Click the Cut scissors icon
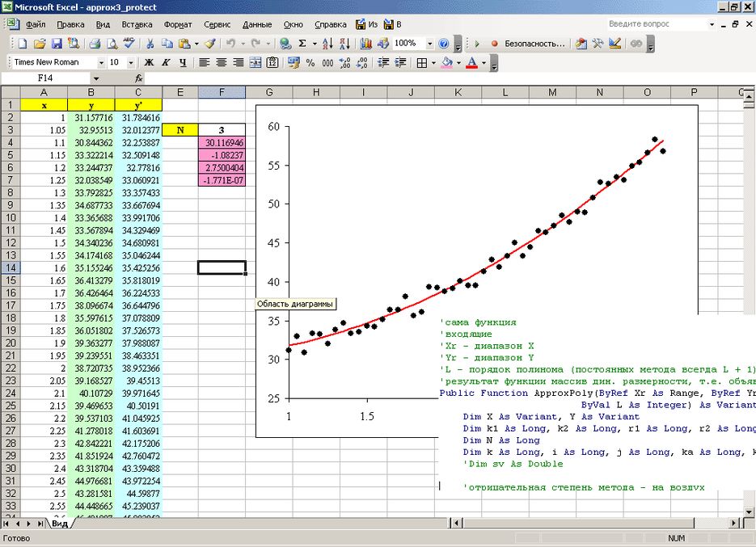Viewport: 756px width, 547px height. (150, 44)
